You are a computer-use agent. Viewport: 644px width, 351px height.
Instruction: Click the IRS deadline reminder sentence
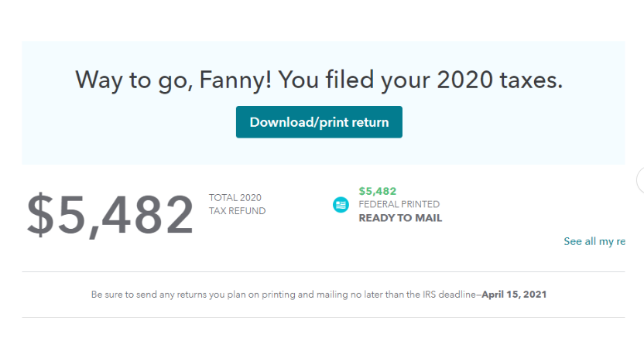pos(319,295)
